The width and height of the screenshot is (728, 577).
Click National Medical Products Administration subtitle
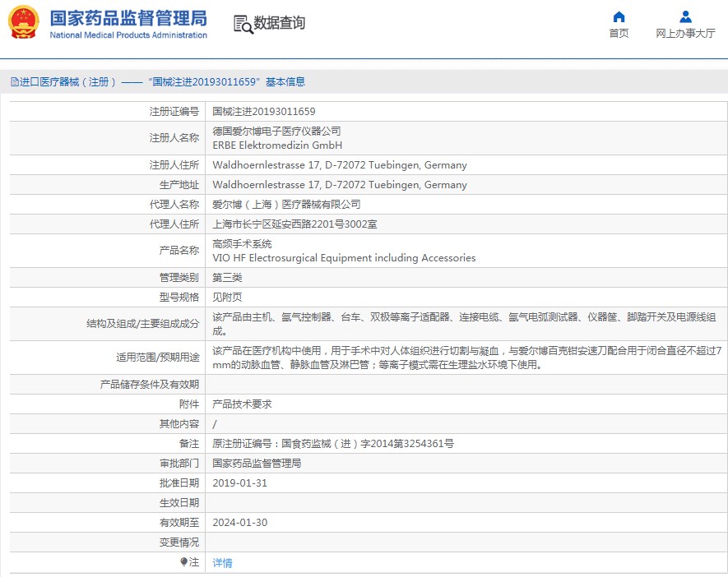pyautogui.click(x=128, y=35)
